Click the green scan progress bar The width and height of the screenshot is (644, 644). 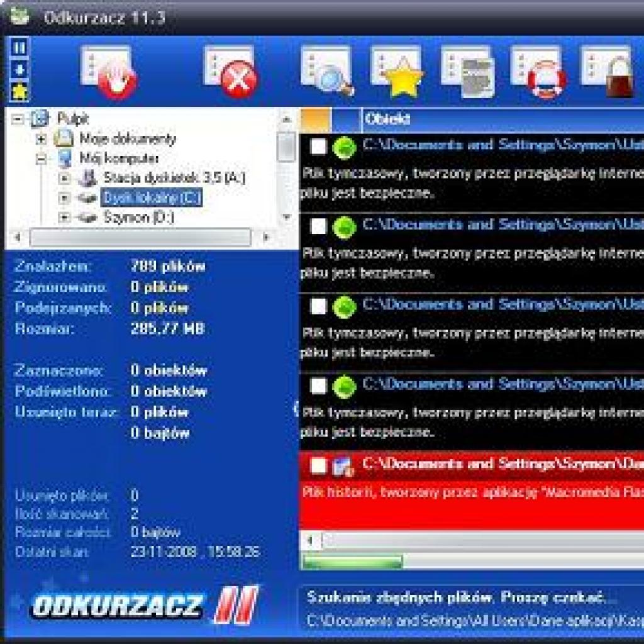[352, 562]
